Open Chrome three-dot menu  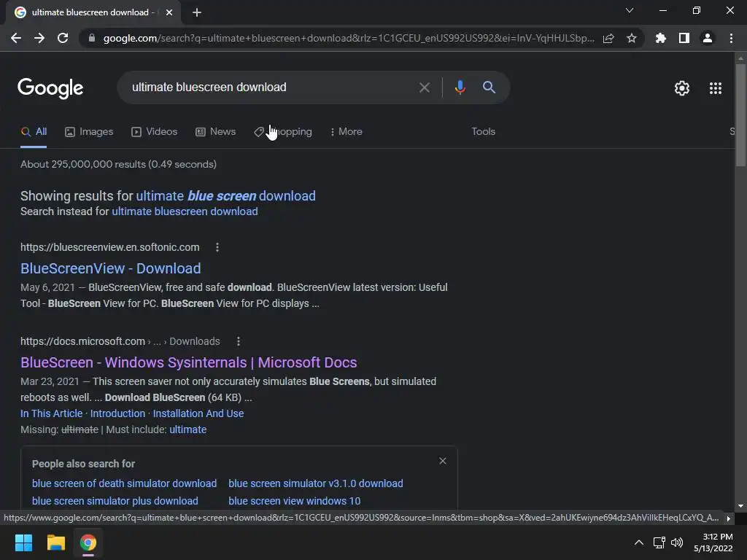click(x=731, y=38)
